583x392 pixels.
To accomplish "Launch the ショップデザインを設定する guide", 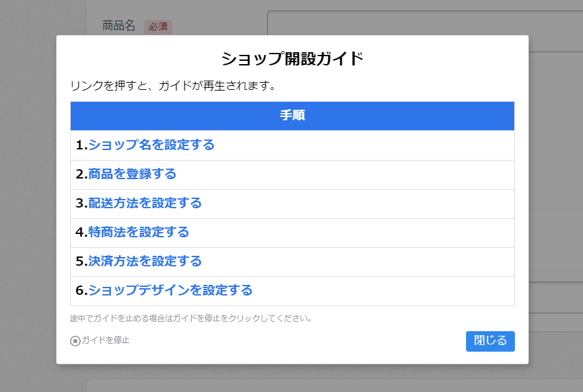I will pyautogui.click(x=171, y=290).
